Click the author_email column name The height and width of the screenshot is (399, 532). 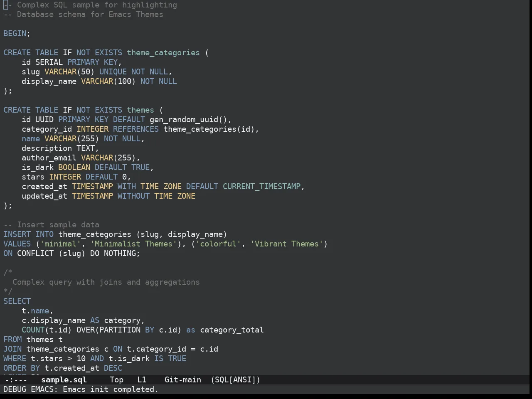tap(49, 158)
